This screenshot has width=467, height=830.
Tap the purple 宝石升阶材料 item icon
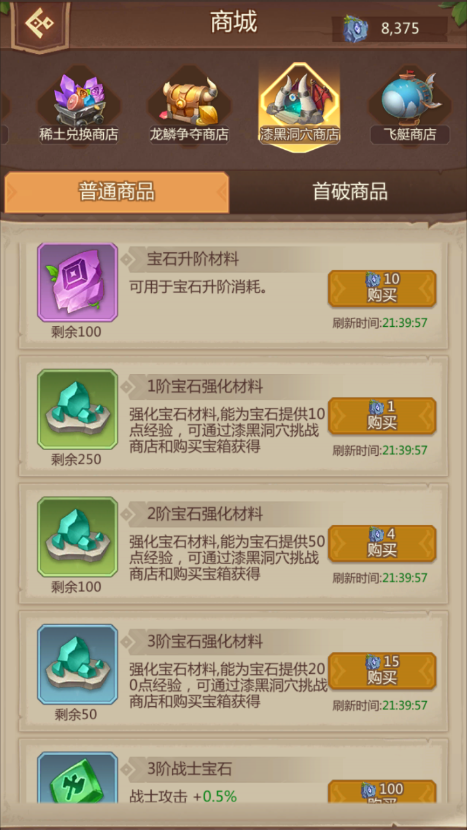pyautogui.click(x=77, y=283)
